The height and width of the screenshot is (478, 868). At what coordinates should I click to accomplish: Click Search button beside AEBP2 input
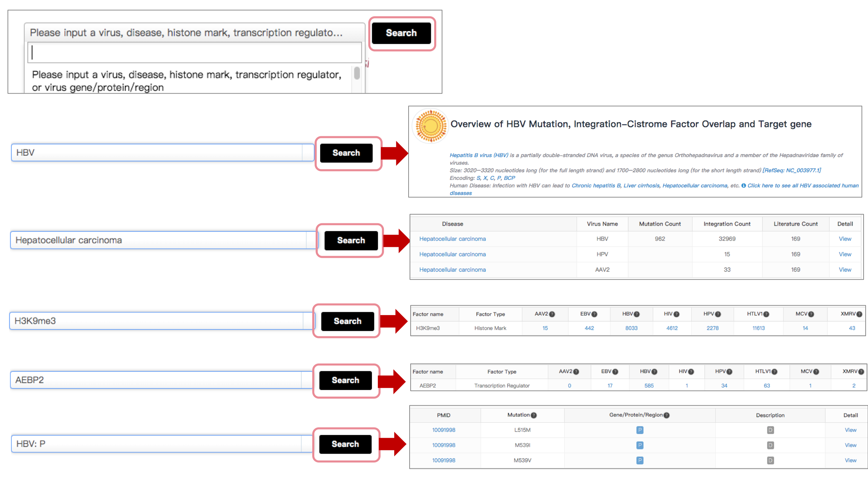pos(345,380)
